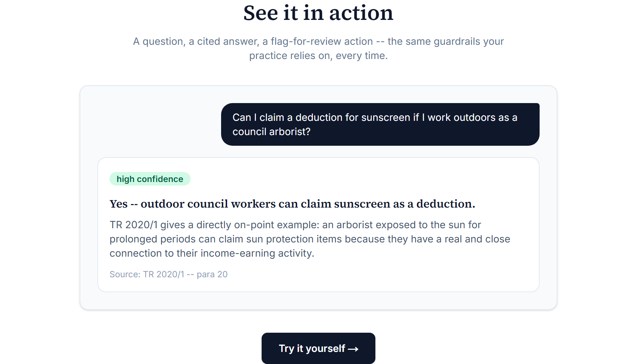Click 'connection to their income-earning activity.' line

212,253
